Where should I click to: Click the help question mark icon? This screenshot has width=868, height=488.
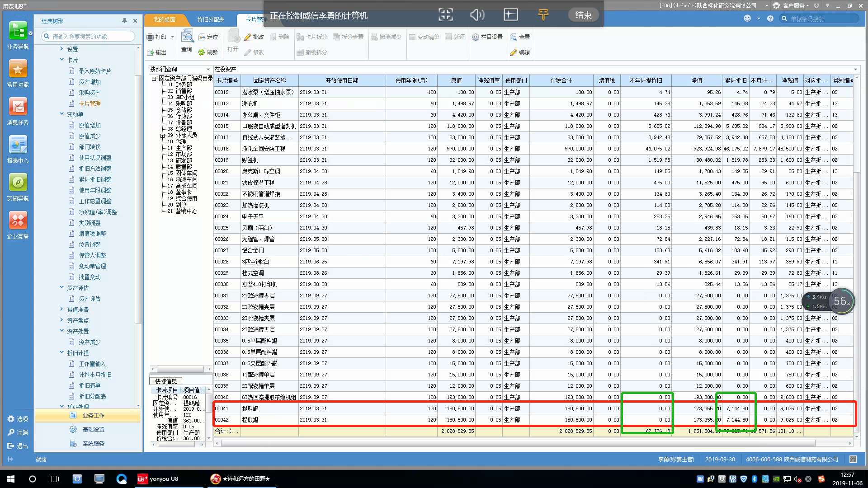pos(770,19)
